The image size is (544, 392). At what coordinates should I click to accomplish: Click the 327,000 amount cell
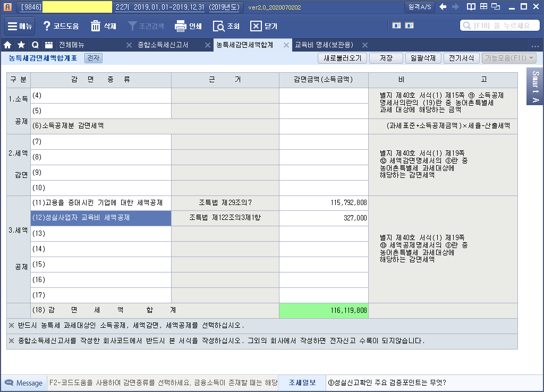point(324,218)
